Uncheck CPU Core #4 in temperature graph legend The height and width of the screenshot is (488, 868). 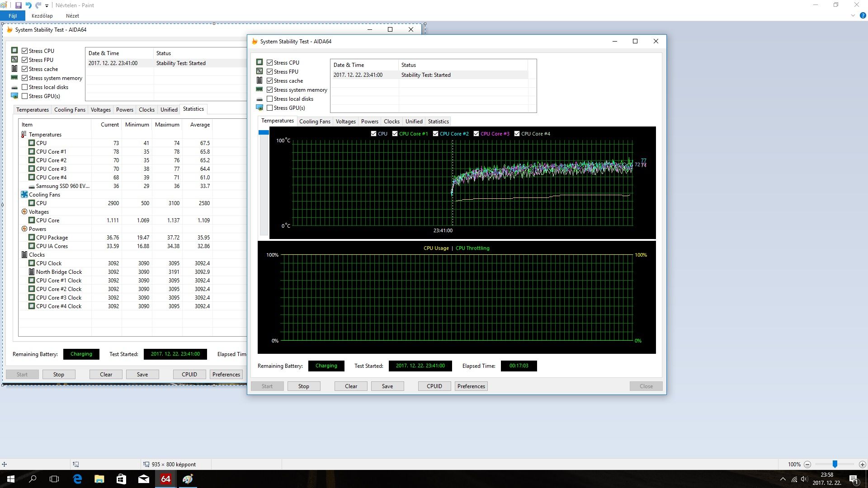coord(517,134)
